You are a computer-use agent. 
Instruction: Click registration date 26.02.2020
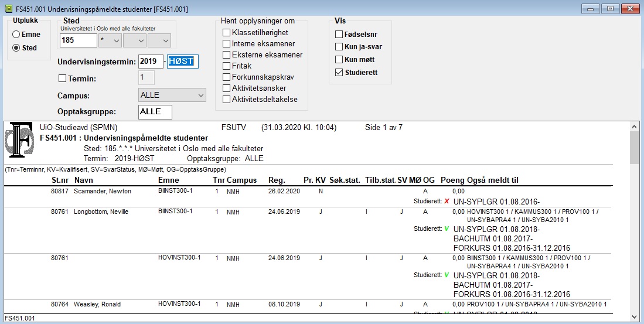tap(284, 192)
